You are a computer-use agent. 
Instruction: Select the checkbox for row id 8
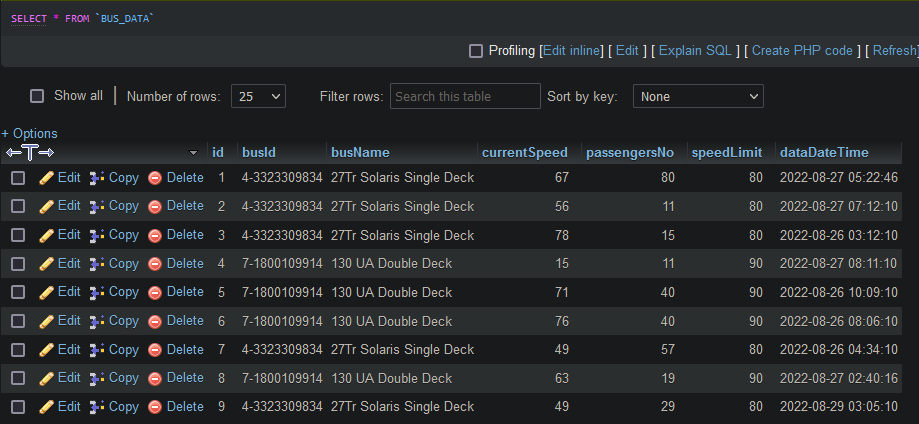(18, 378)
